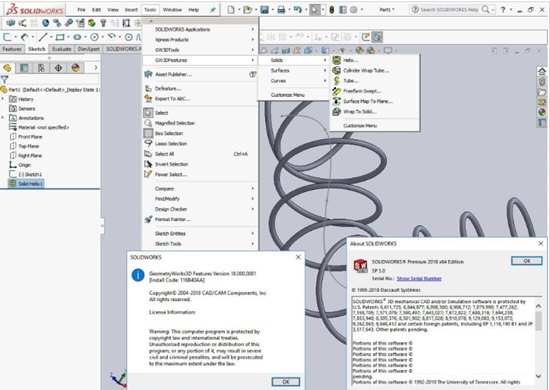
Task: Expand the Compare submenu arrow
Action: click(253, 189)
